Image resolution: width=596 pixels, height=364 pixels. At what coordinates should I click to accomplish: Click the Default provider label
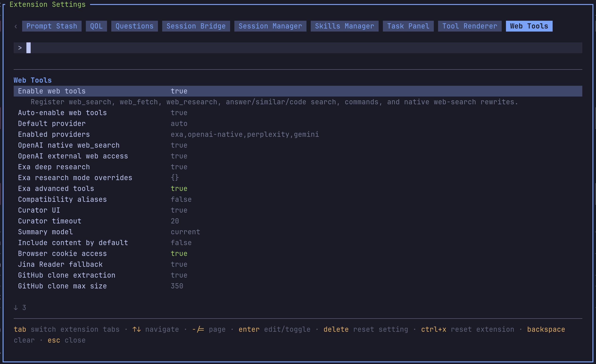[52, 124]
